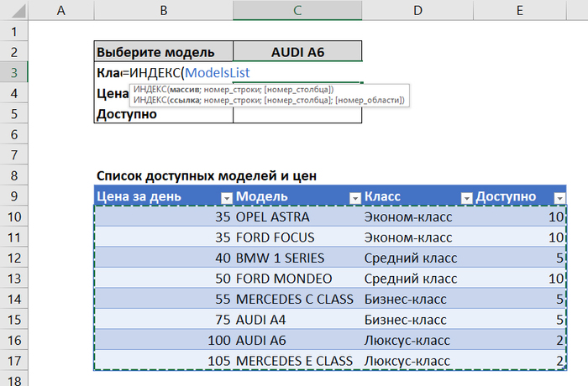This screenshot has width=588, height=386.
Task: Select column B header
Action: [x=164, y=10]
